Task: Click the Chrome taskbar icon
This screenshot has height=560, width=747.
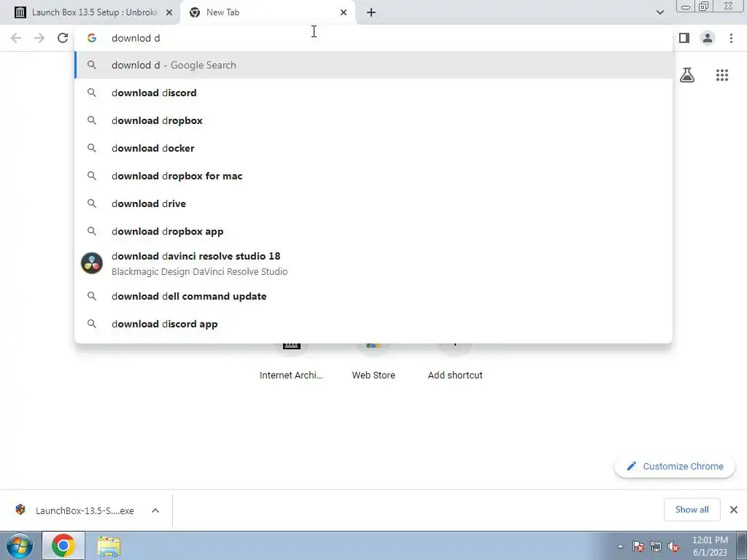Action: [x=63, y=545]
